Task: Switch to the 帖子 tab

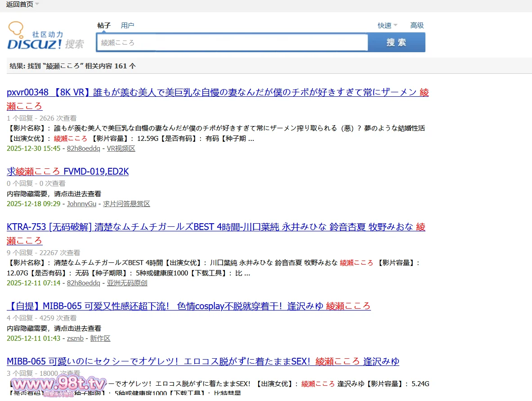Action: point(104,26)
